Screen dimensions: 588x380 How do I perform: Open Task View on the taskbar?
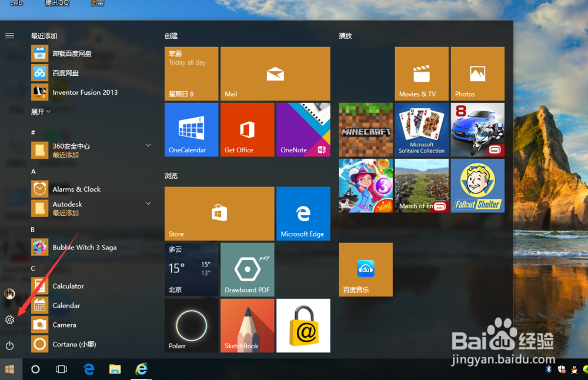click(61, 369)
